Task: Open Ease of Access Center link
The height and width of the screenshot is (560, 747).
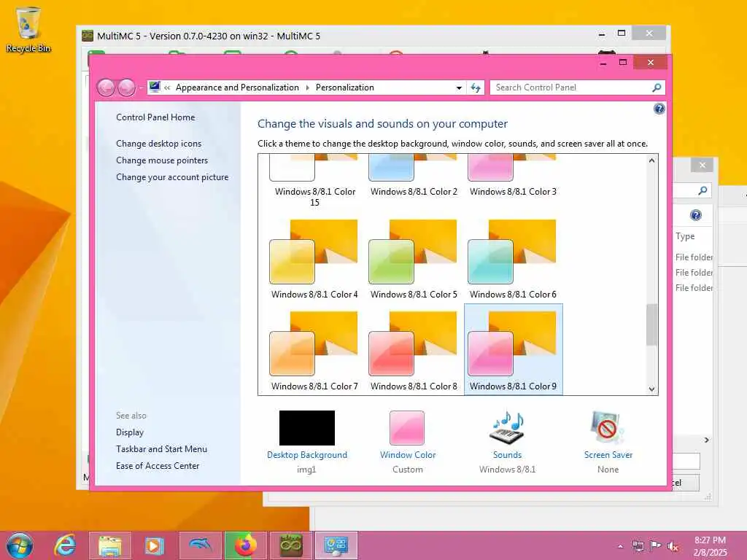Action: point(158,465)
